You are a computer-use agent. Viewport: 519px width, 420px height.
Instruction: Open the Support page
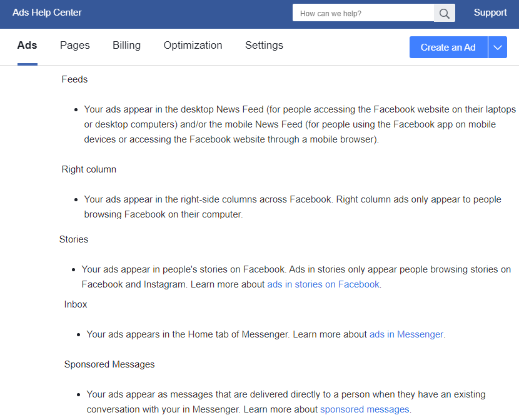490,12
